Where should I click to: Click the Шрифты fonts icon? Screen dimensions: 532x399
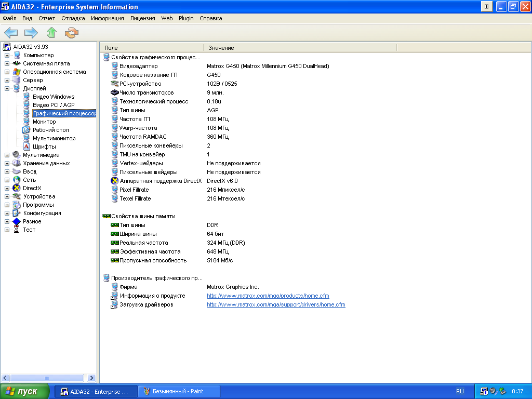[26, 147]
